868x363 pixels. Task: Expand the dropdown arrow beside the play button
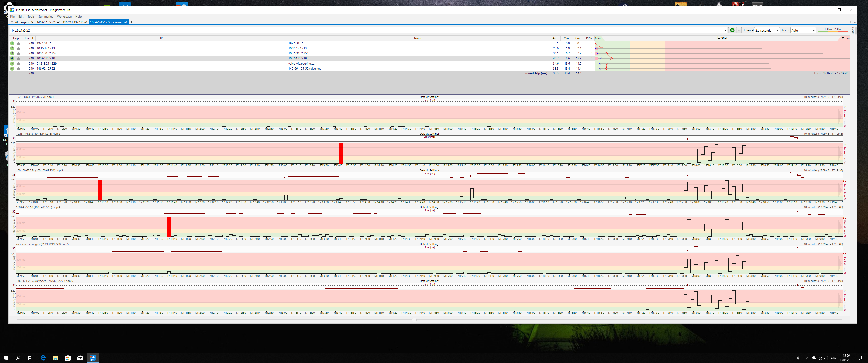(x=739, y=30)
